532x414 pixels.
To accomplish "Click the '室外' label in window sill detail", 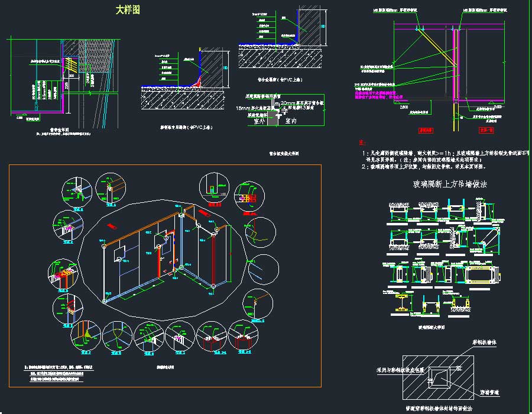I will tap(259, 121).
